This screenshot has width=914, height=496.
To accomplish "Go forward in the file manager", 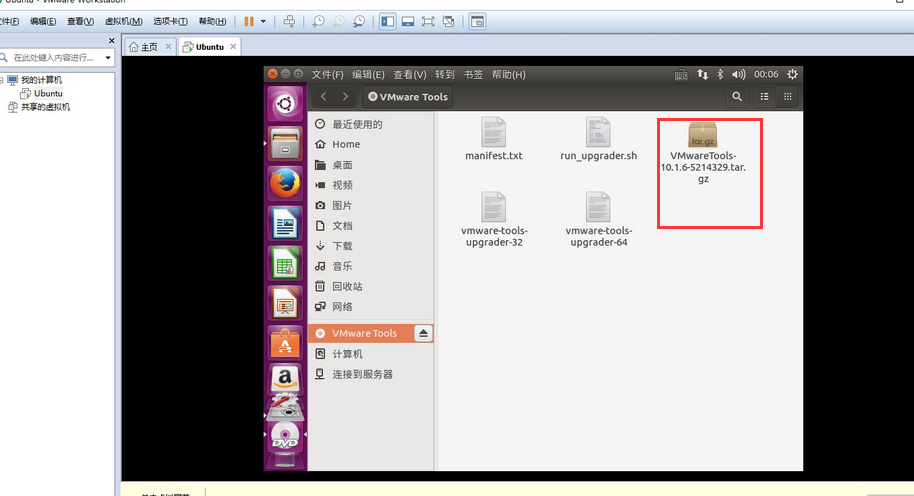I will click(345, 97).
